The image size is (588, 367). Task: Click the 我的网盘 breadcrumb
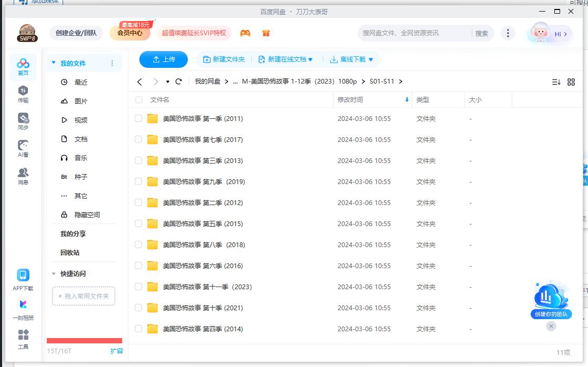tap(207, 81)
